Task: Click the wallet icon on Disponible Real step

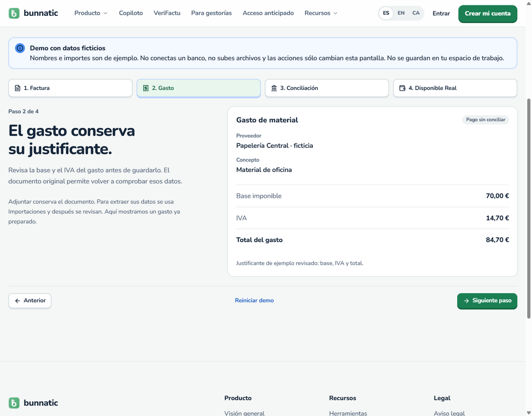Action: tap(402, 88)
